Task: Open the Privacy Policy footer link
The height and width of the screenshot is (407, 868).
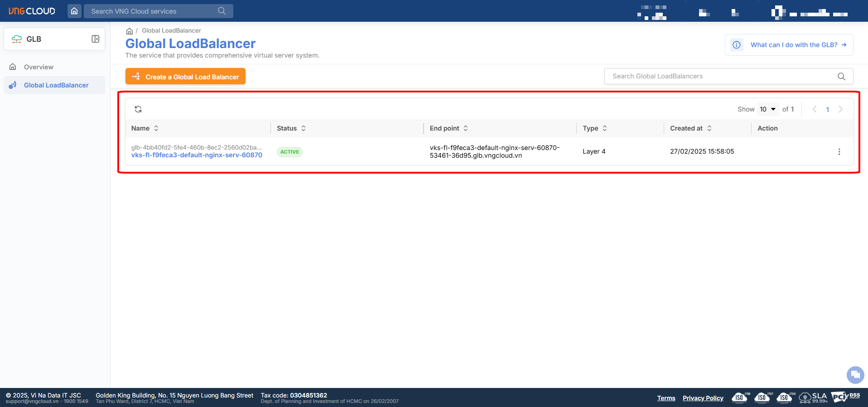Action: [x=703, y=398]
